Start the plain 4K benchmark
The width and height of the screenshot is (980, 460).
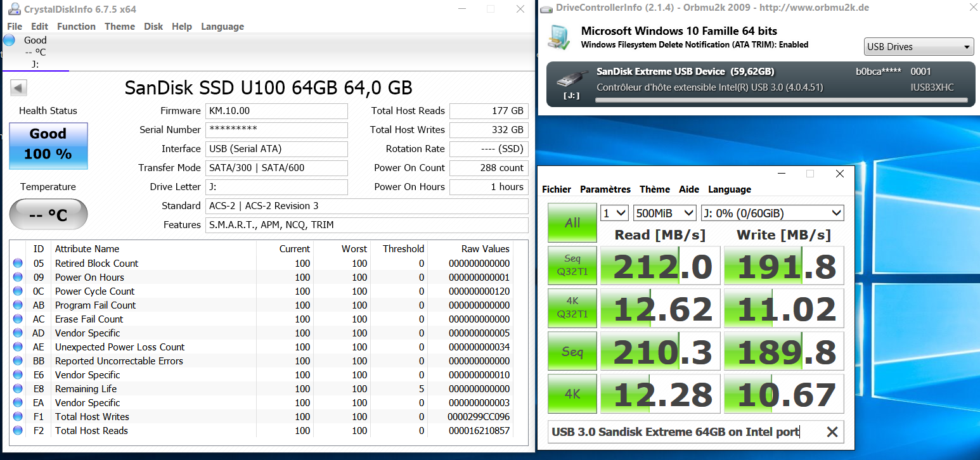click(572, 393)
